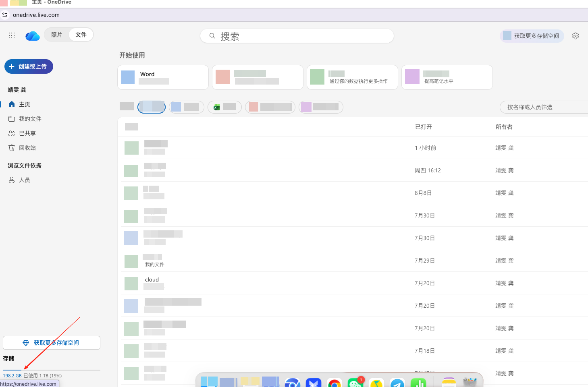Screen dimensions: 588x387
Task: Click the Excel filter chip icon
Action: coord(216,107)
